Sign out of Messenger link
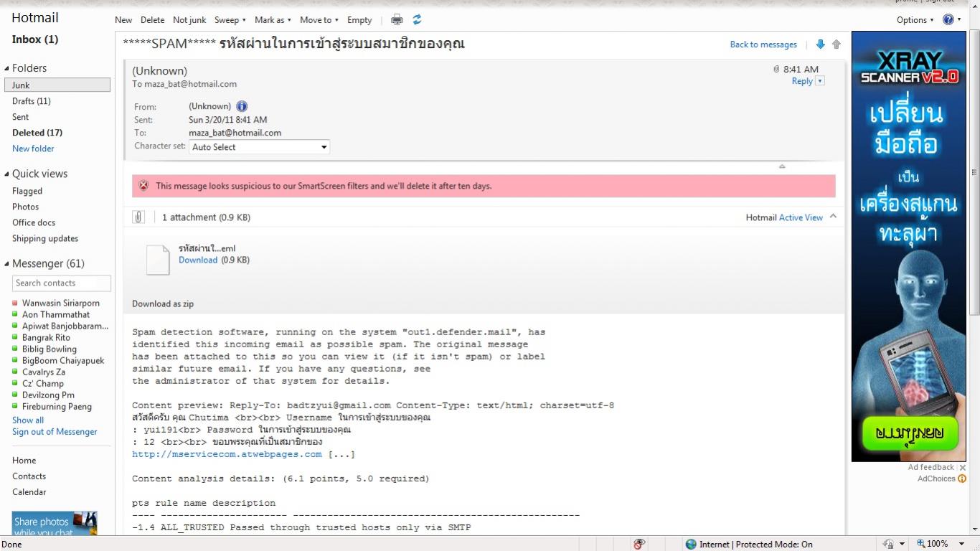The height and width of the screenshot is (551, 980). (x=55, y=432)
